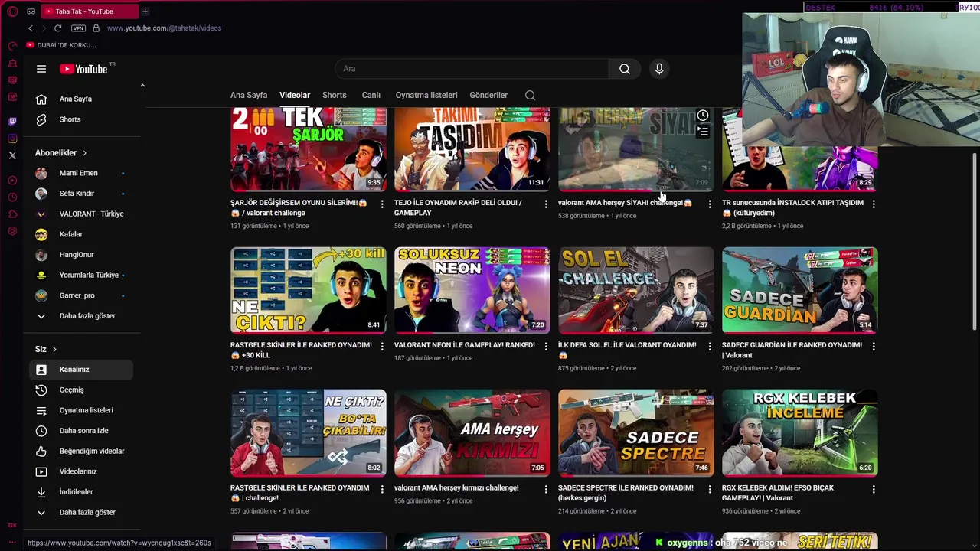Play SOLUKSUZ NEON video thumbnail
The image size is (980, 551).
tap(472, 290)
